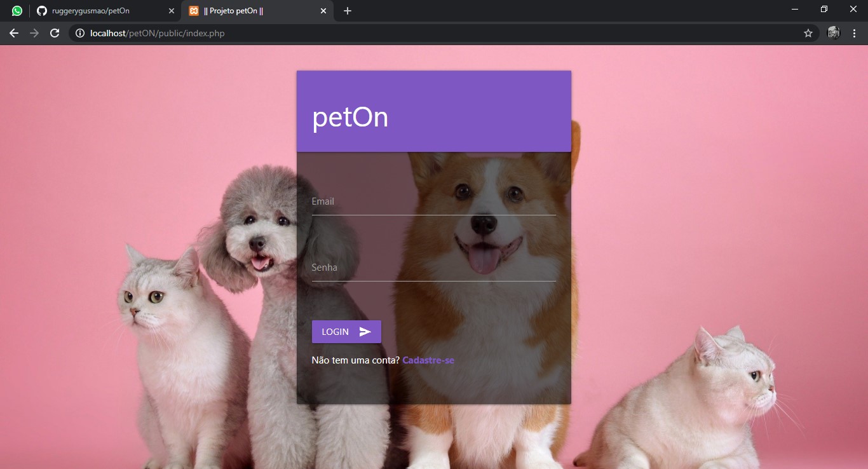The width and height of the screenshot is (868, 469).
Task: Open the Chrome profile avatar
Action: (x=834, y=33)
